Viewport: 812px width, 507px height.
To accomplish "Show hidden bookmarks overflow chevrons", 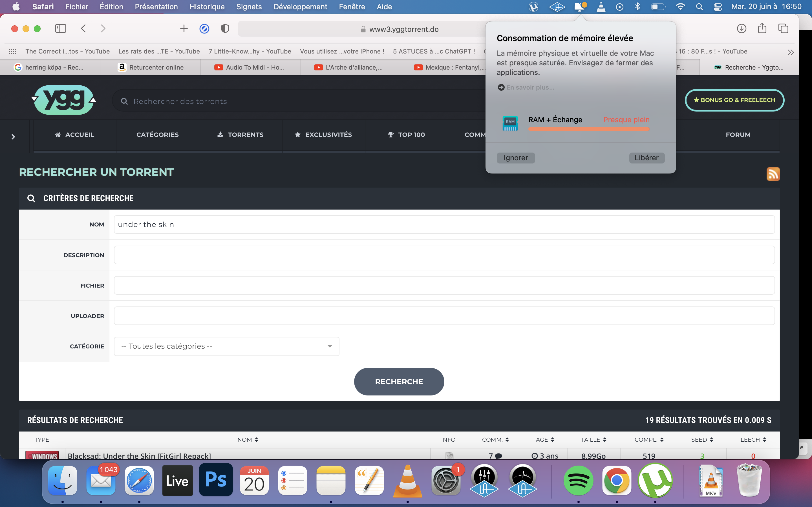I will tap(791, 52).
